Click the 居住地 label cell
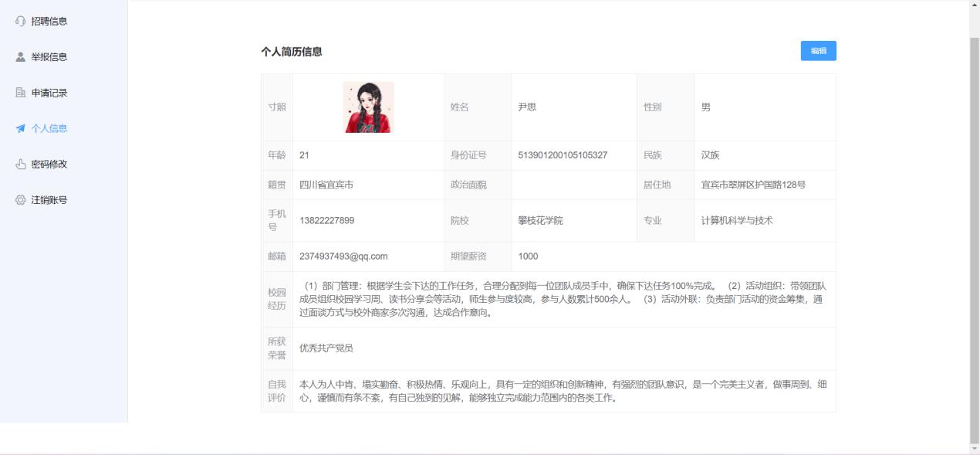This screenshot has height=455, width=980. (x=665, y=185)
